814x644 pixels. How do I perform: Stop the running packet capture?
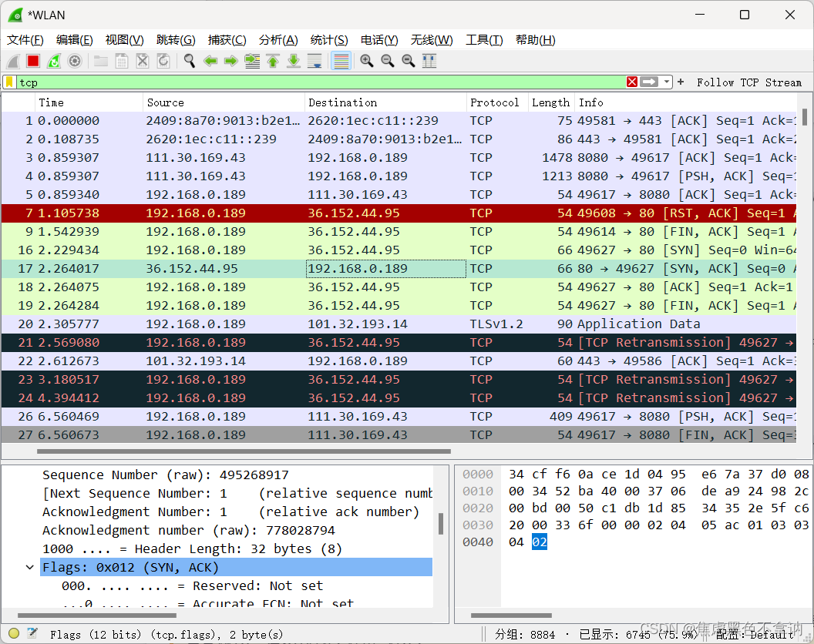pos(33,61)
